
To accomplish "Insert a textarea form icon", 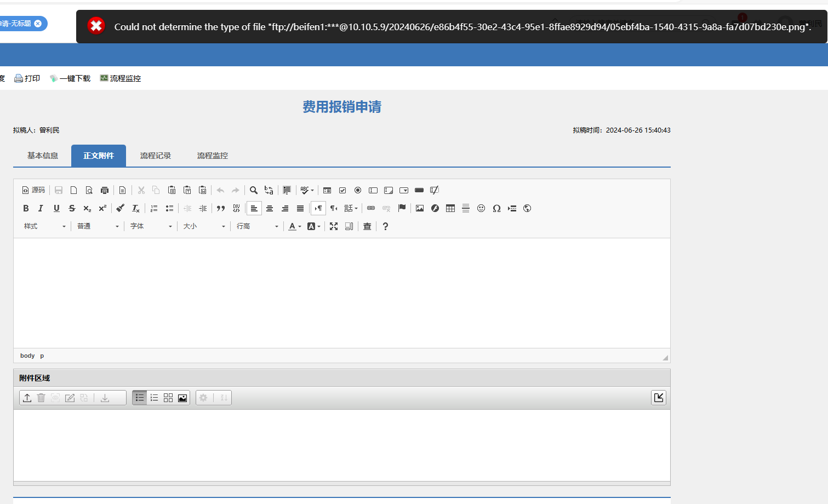I will pyautogui.click(x=389, y=190).
